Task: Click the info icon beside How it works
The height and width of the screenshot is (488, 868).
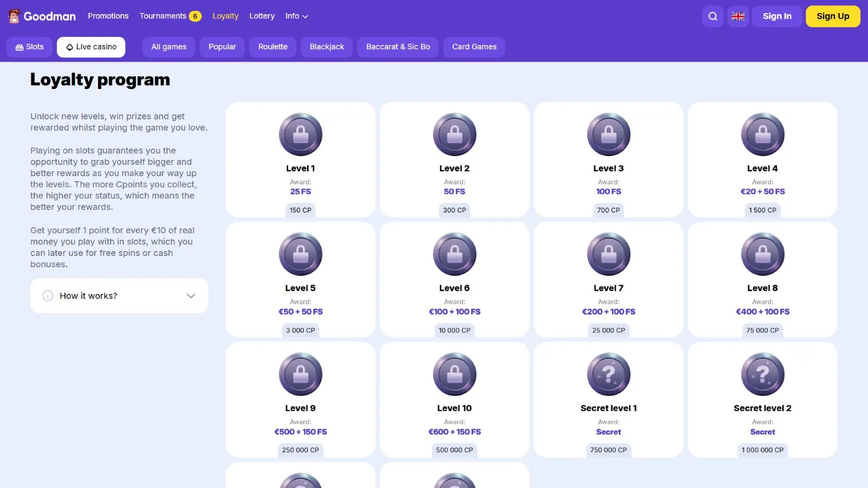Action: coord(48,296)
